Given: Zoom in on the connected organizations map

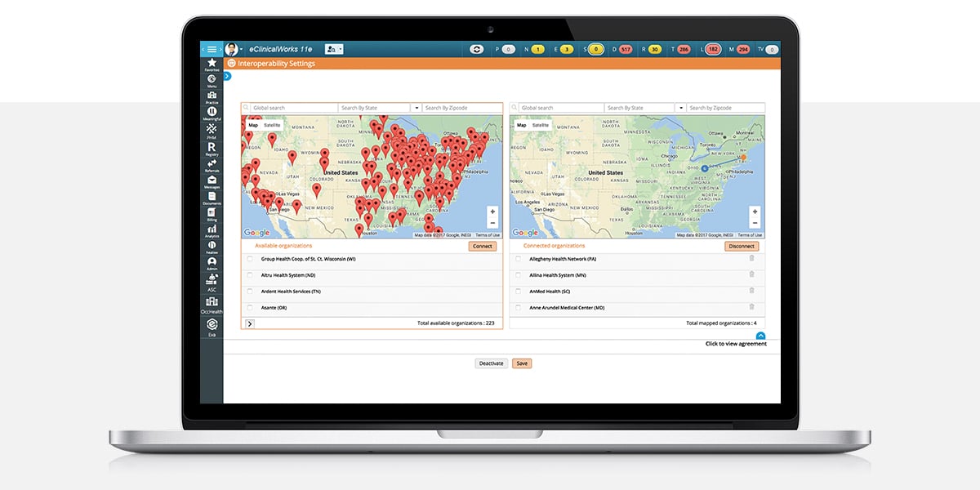Looking at the screenshot, I should (755, 212).
